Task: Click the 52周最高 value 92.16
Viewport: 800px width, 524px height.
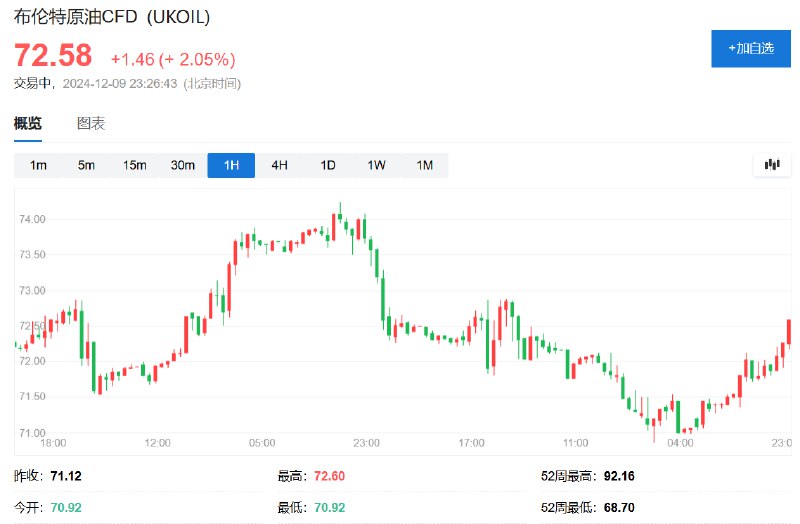Action: [619, 476]
